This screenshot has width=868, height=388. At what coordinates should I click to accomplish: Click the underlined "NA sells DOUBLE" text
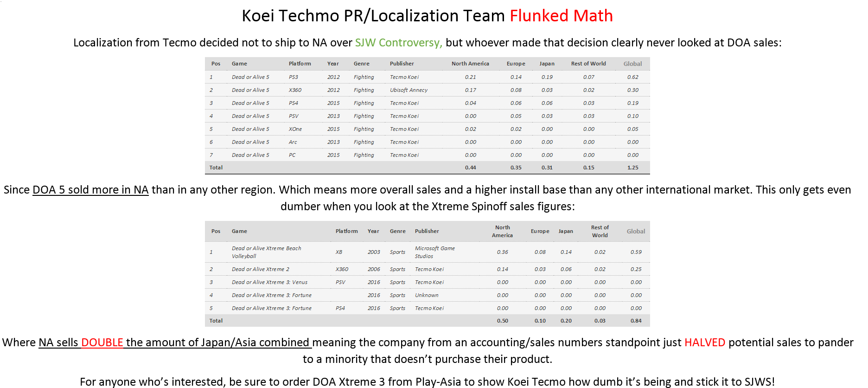pyautogui.click(x=81, y=343)
